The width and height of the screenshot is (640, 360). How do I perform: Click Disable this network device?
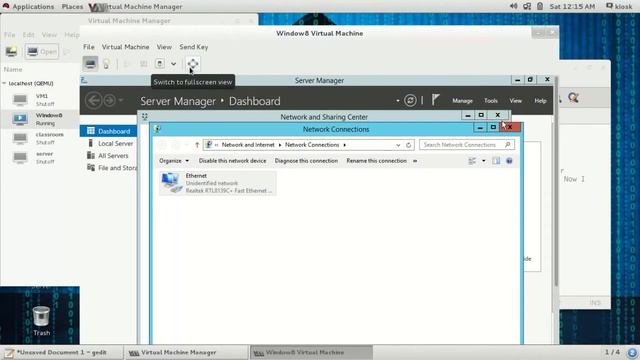pos(232,161)
